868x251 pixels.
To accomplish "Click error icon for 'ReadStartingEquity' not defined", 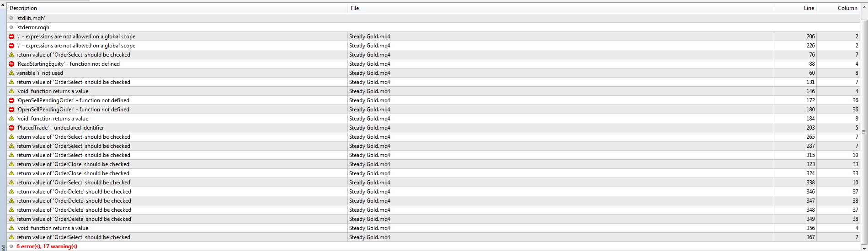I will point(11,64).
